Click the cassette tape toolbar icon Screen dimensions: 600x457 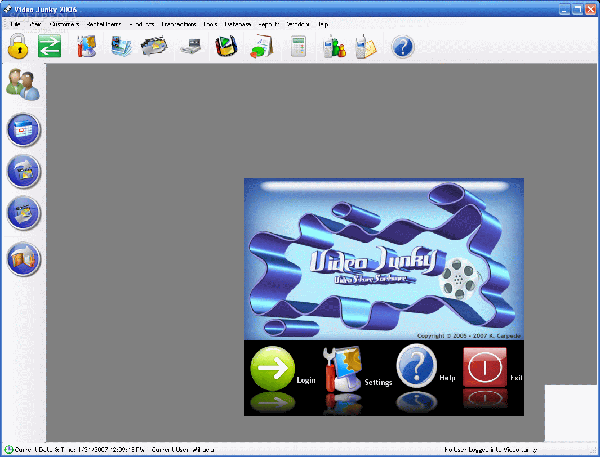(x=191, y=47)
